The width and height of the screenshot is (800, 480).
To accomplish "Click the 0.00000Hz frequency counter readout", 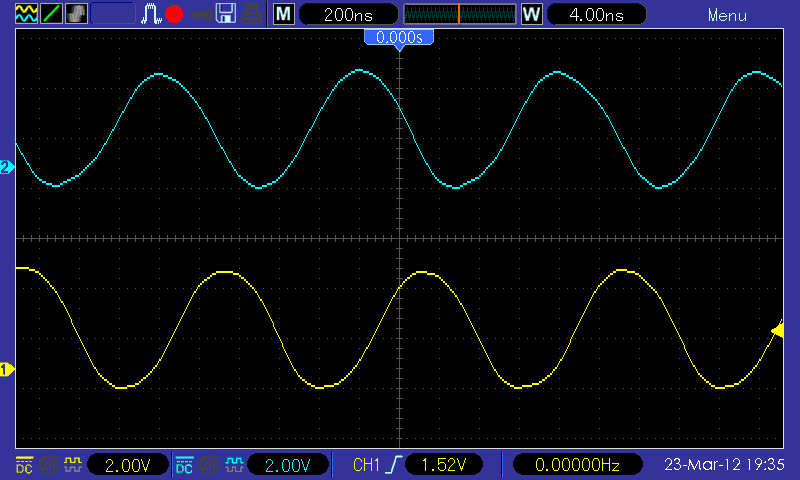I will coord(577,465).
